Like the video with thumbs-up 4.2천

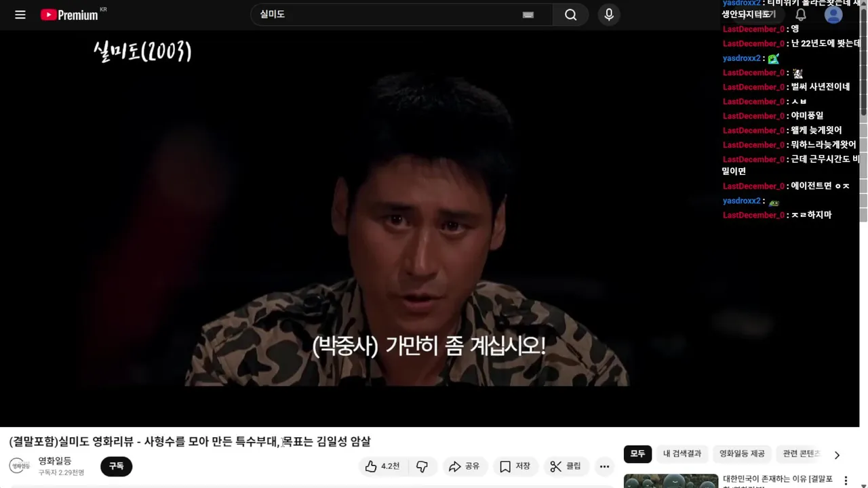pos(382,466)
